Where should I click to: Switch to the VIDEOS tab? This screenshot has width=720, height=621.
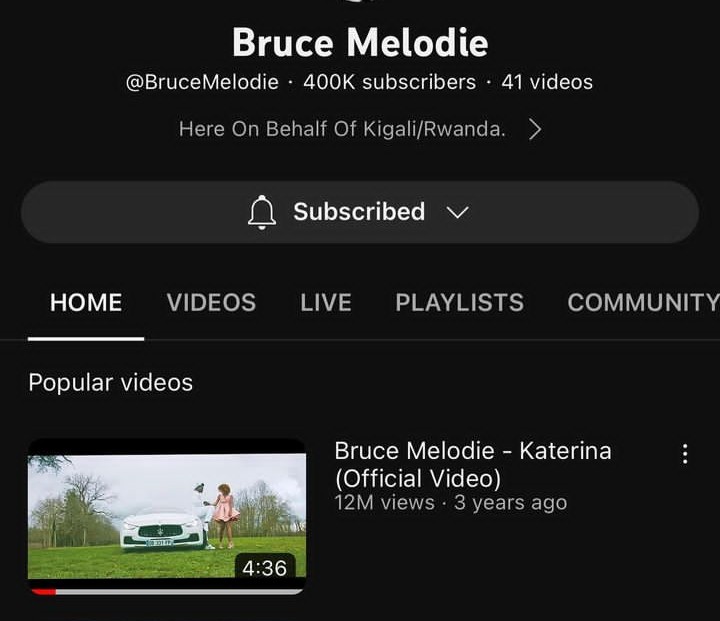click(x=211, y=303)
